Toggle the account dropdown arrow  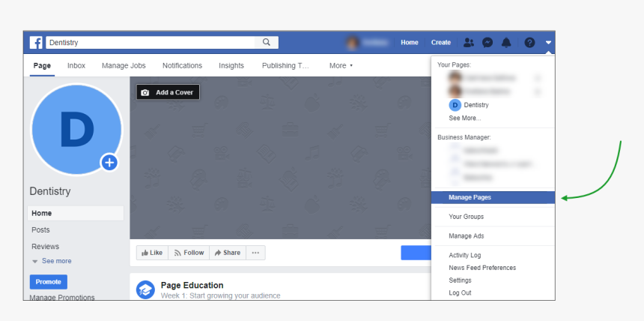548,43
